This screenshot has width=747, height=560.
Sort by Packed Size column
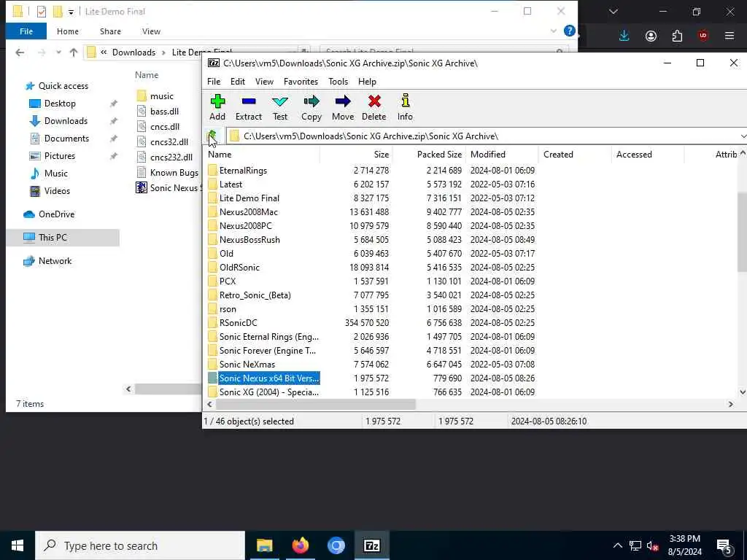pos(429,155)
